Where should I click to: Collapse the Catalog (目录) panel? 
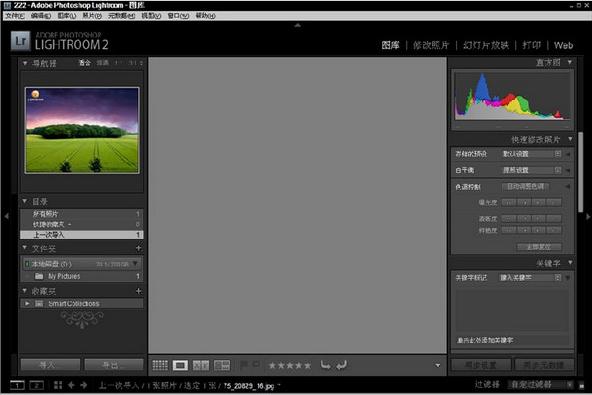pyautogui.click(x=25, y=201)
